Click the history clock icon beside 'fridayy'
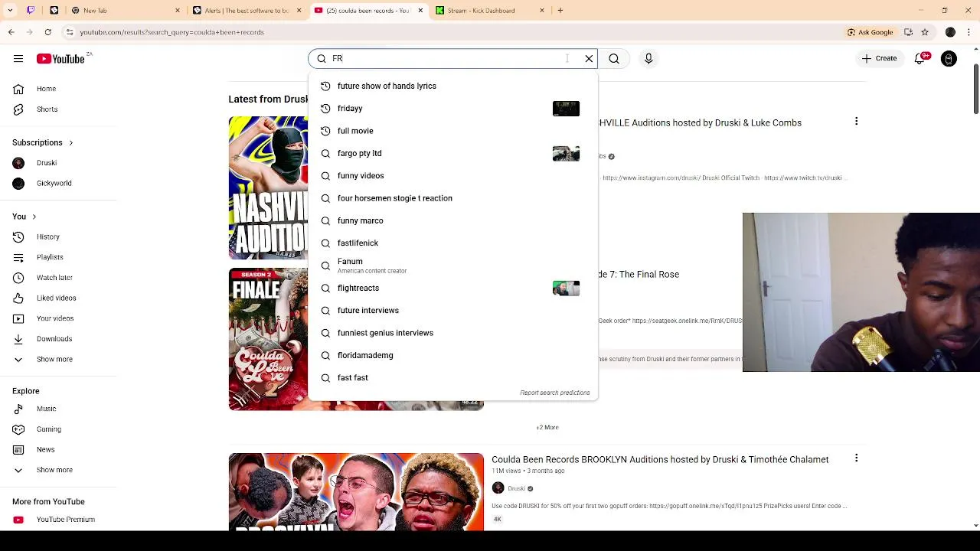Image resolution: width=980 pixels, height=551 pixels. click(325, 109)
